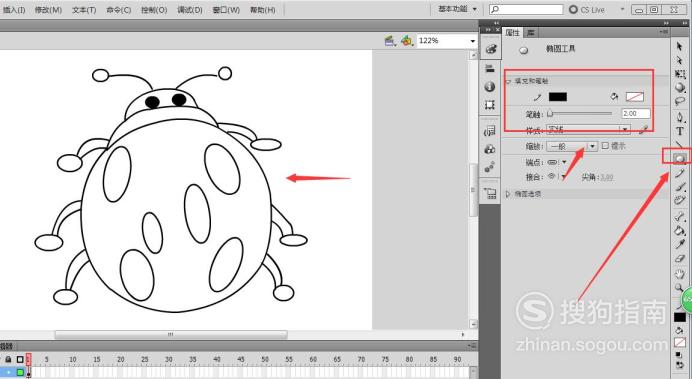This screenshot has height=379, width=692.
Task: Select the Line tool
Action: tap(680, 144)
